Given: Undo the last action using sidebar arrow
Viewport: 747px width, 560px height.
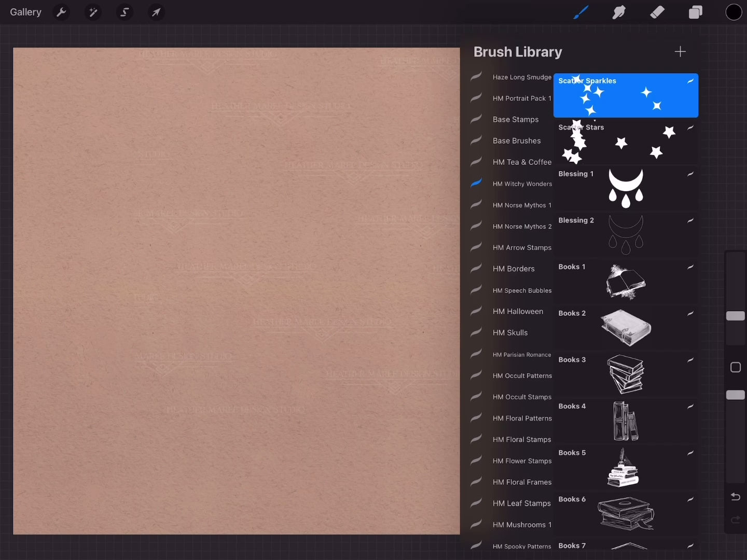Looking at the screenshot, I should pos(735,497).
